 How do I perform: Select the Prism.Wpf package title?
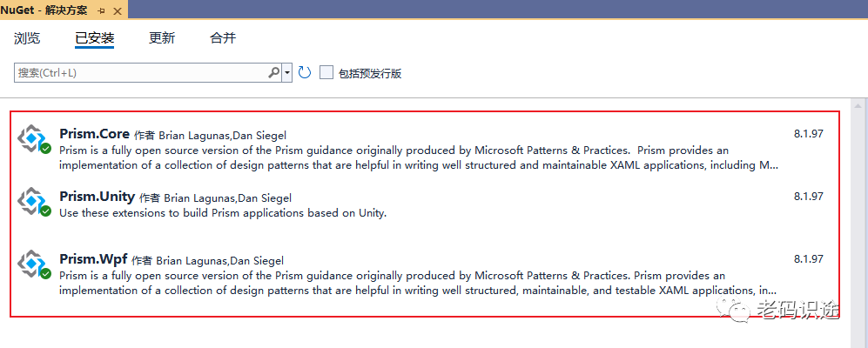point(93,259)
